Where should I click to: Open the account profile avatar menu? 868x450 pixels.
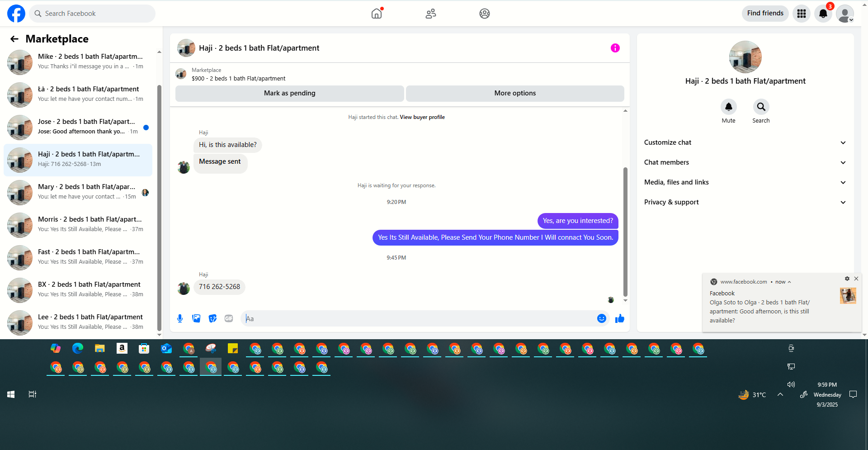(x=845, y=14)
